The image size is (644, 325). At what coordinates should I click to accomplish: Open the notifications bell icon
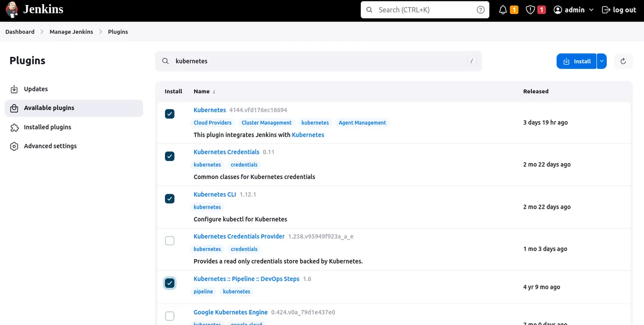[503, 10]
